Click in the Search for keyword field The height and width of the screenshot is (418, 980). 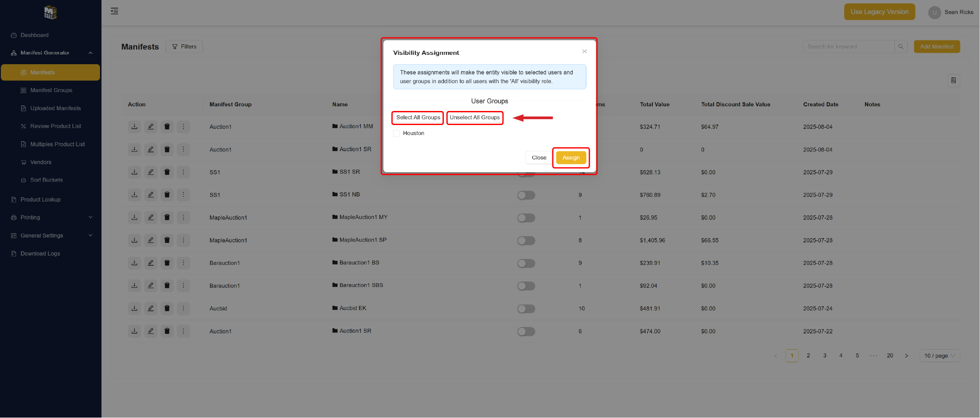pos(848,47)
